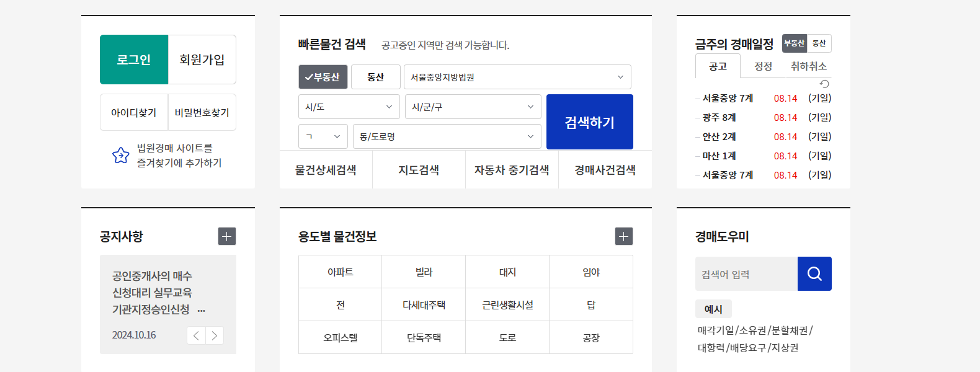
Task: Click the 금주의 경매일정 heading
Action: click(x=734, y=44)
